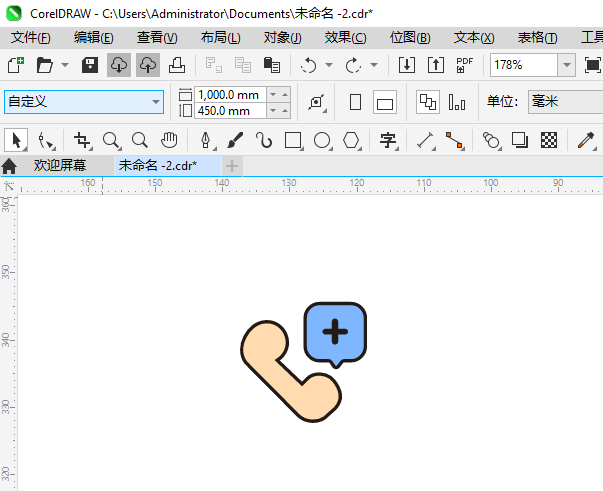The image size is (603, 491).
Task: Click the page auto-fit icon
Action: pos(317,102)
